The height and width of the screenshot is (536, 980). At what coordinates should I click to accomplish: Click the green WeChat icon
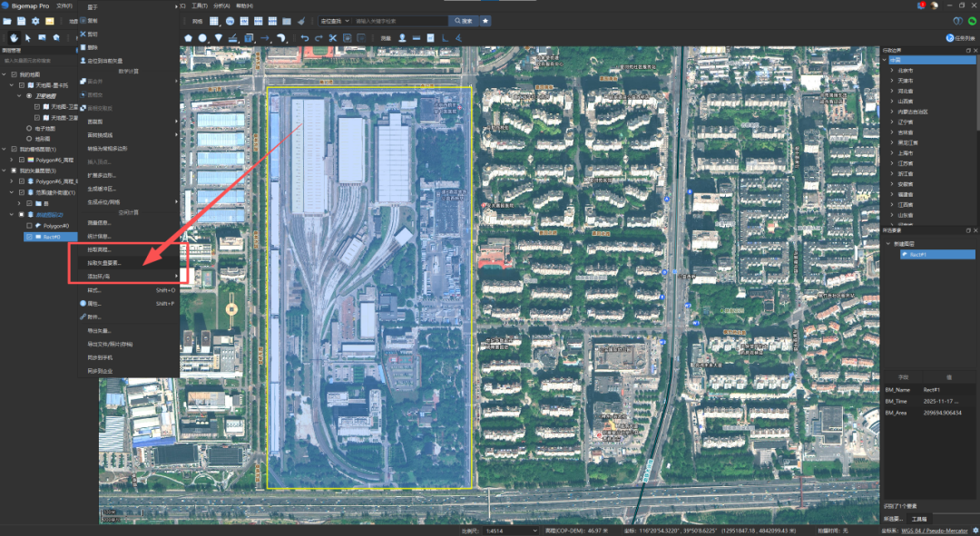click(972, 21)
